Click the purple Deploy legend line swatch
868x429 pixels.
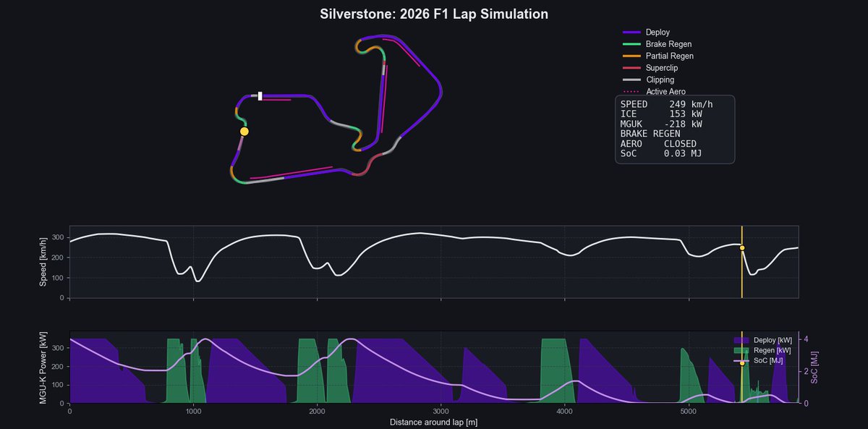631,33
